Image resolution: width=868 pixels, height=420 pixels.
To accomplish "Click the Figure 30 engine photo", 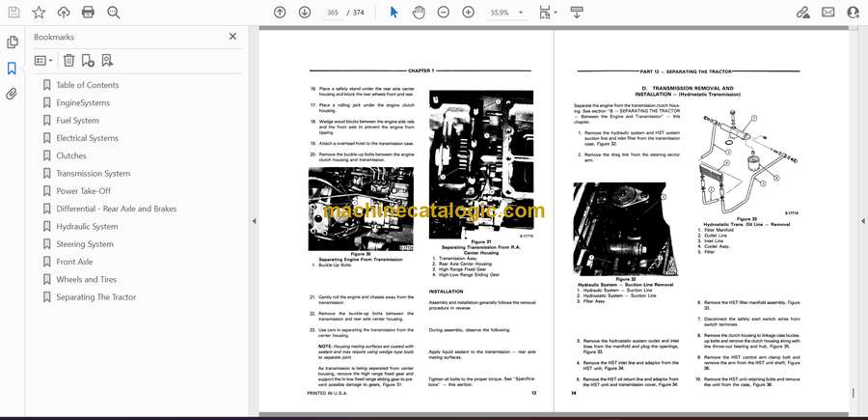I will [x=361, y=209].
